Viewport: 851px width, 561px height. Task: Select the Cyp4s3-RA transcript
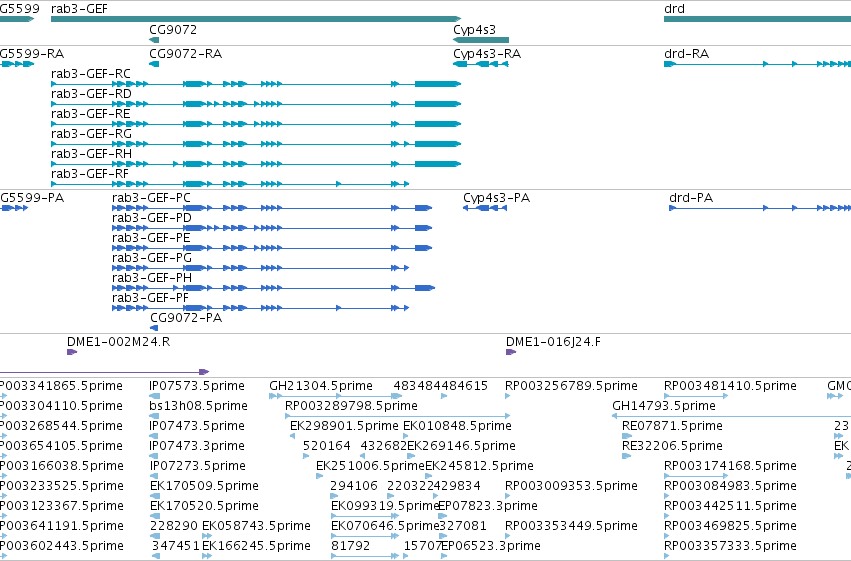(481, 64)
